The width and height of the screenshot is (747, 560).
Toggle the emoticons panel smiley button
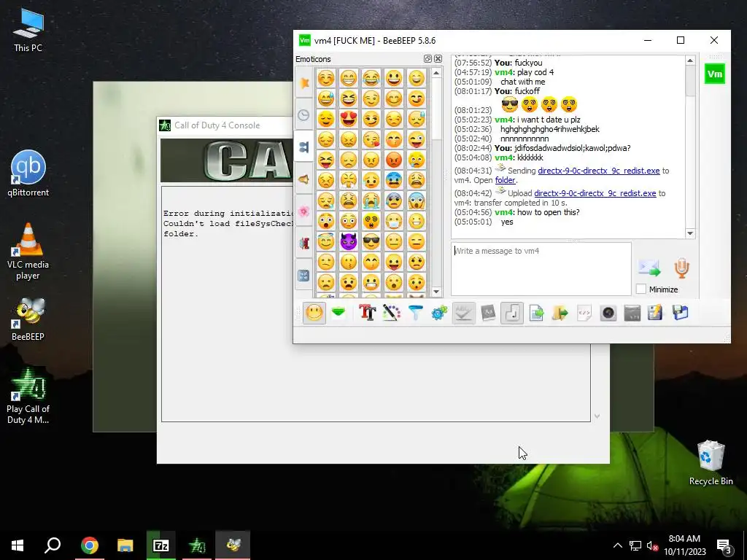314,313
